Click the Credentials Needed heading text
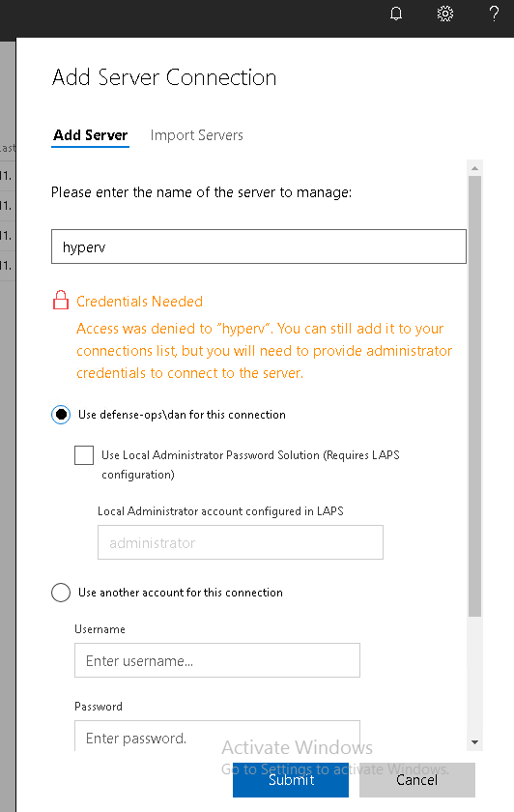The image size is (514, 812). tap(139, 302)
